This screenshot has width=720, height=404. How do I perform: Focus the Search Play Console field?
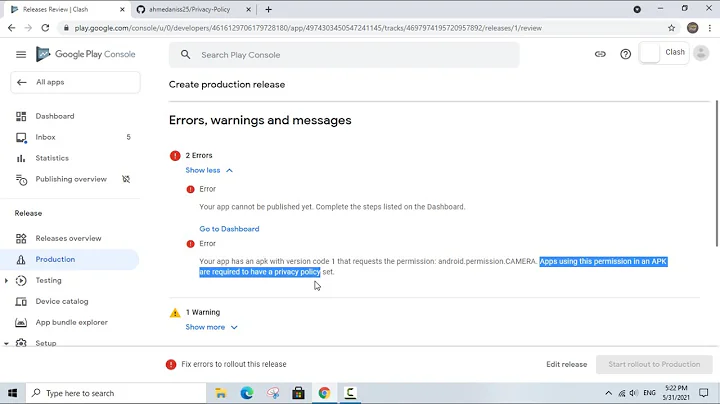tap(344, 55)
